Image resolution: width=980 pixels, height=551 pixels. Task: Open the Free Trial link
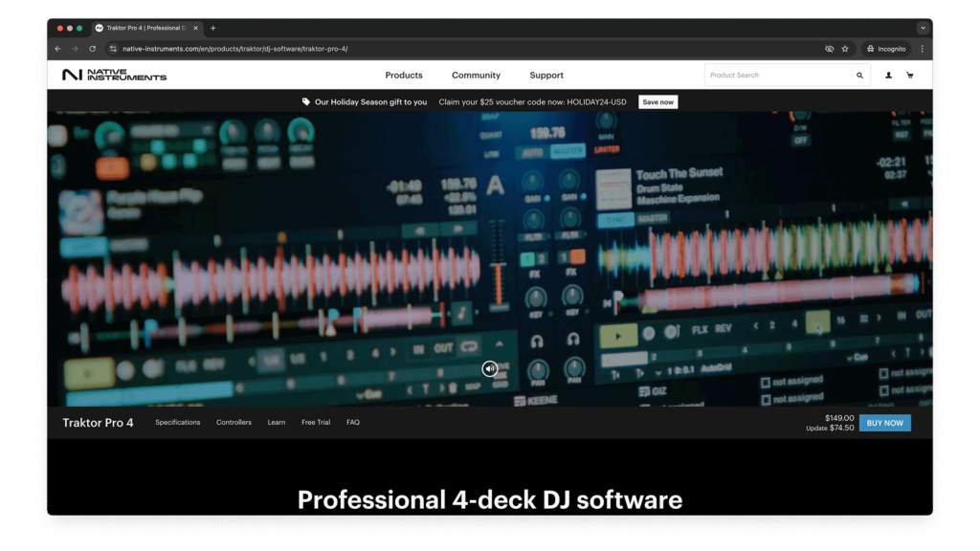pos(316,422)
